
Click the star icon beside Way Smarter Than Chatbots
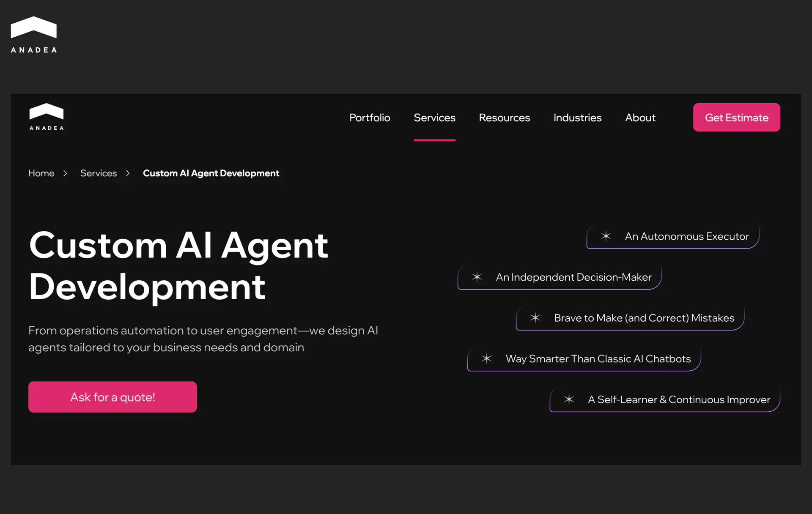pyautogui.click(x=487, y=358)
